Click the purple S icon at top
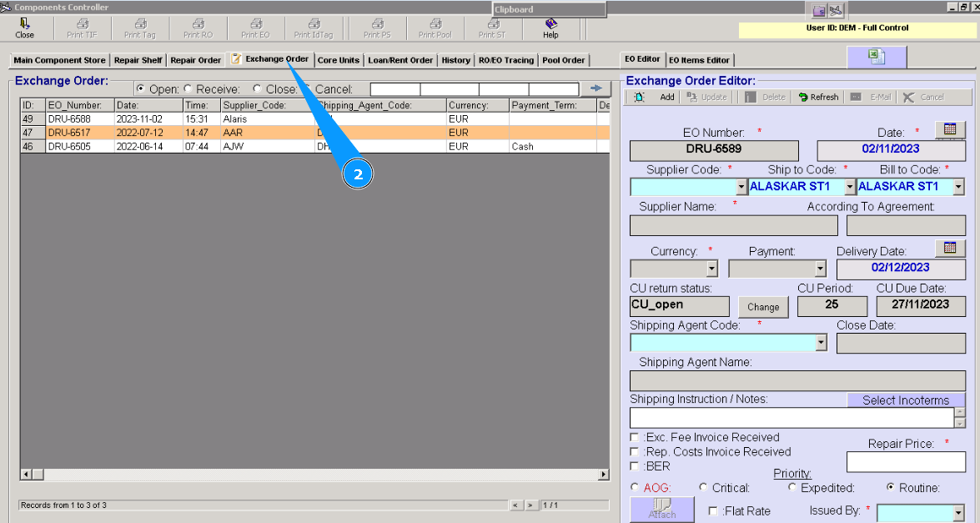 819,11
